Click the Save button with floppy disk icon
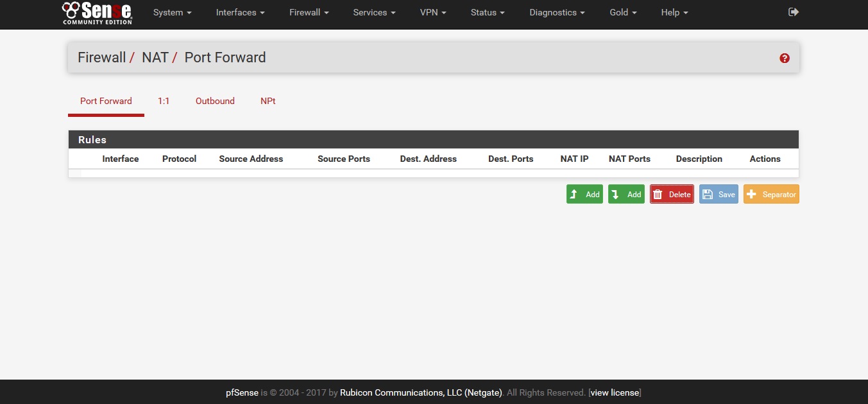Image resolution: width=868 pixels, height=404 pixels. click(x=719, y=195)
